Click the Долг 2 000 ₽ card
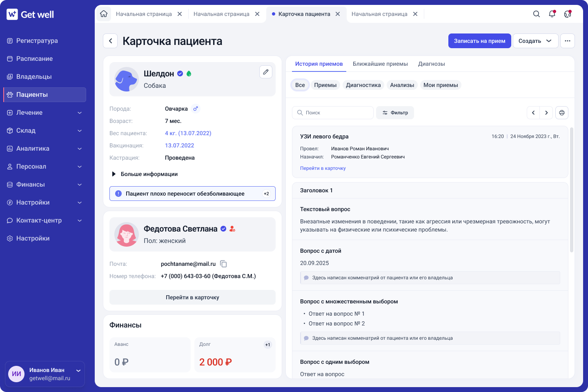This screenshot has height=392, width=588. coord(235,355)
